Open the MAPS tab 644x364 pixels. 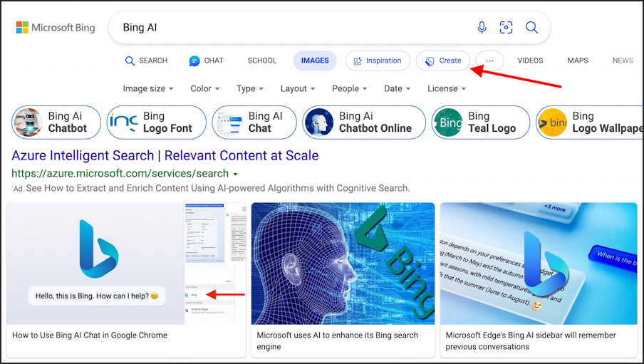pos(578,61)
